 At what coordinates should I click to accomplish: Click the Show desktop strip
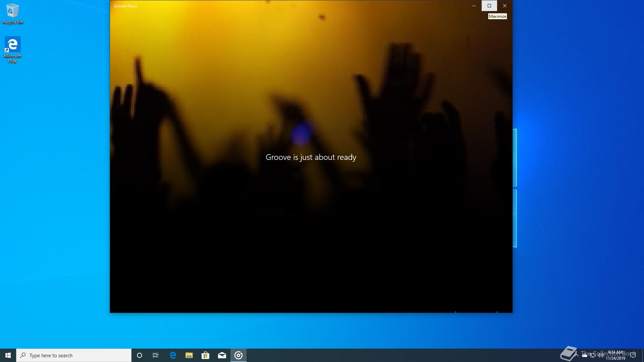643,355
